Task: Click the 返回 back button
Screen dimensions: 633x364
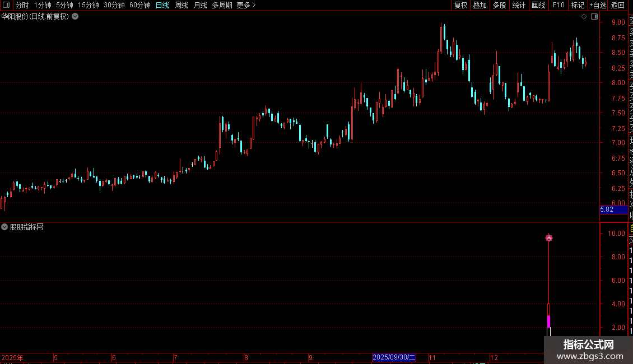Action: pos(618,5)
